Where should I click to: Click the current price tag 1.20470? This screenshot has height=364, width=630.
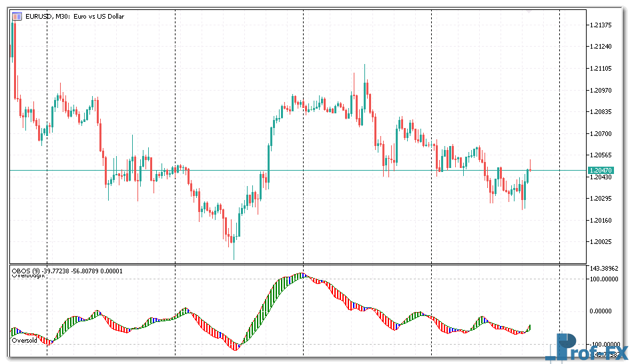(601, 171)
